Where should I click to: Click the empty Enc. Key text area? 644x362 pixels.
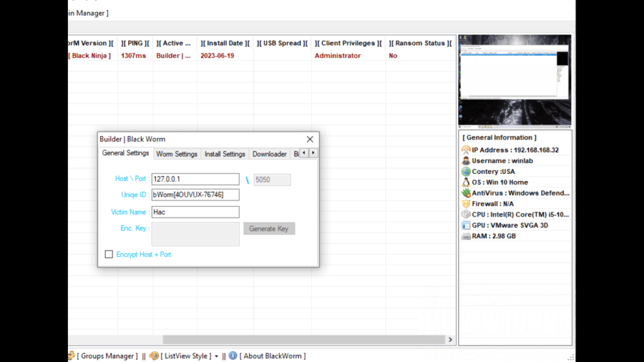coord(196,234)
